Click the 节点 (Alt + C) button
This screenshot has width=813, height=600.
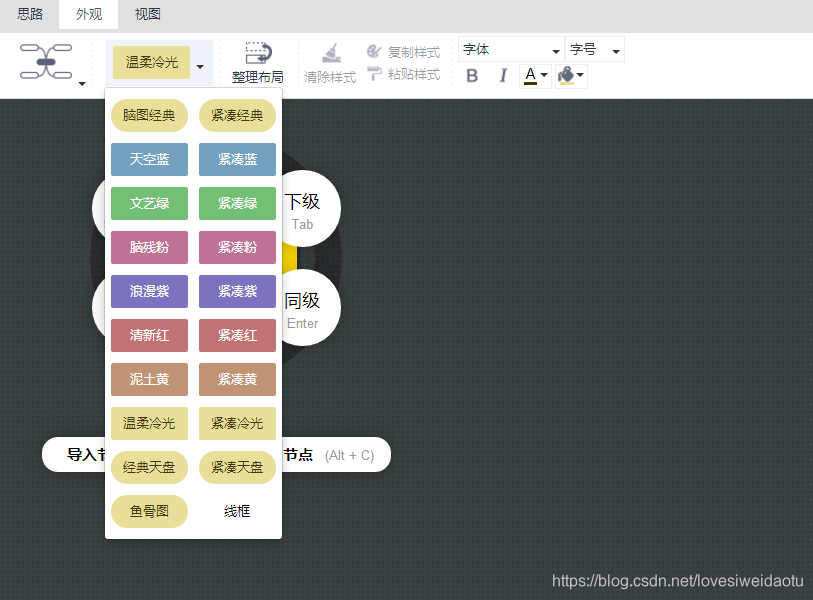(x=336, y=455)
